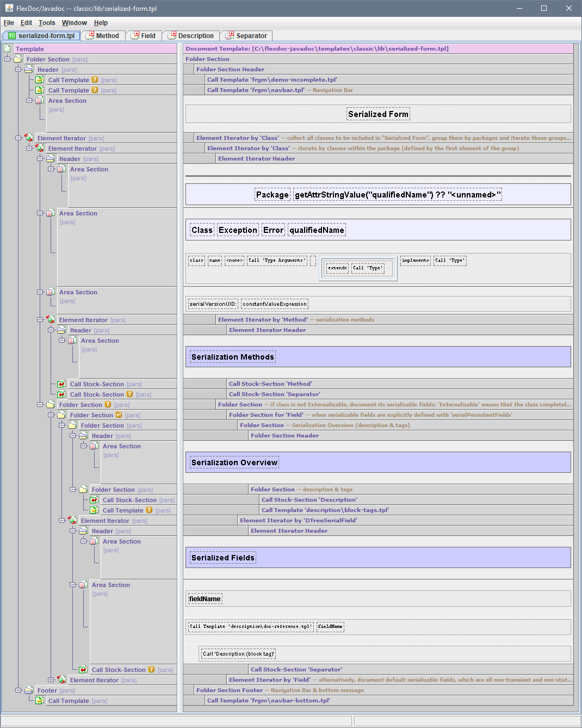Viewport: 582px width, 728px height.
Task: Click the Template root node icon
Action: tap(8, 49)
